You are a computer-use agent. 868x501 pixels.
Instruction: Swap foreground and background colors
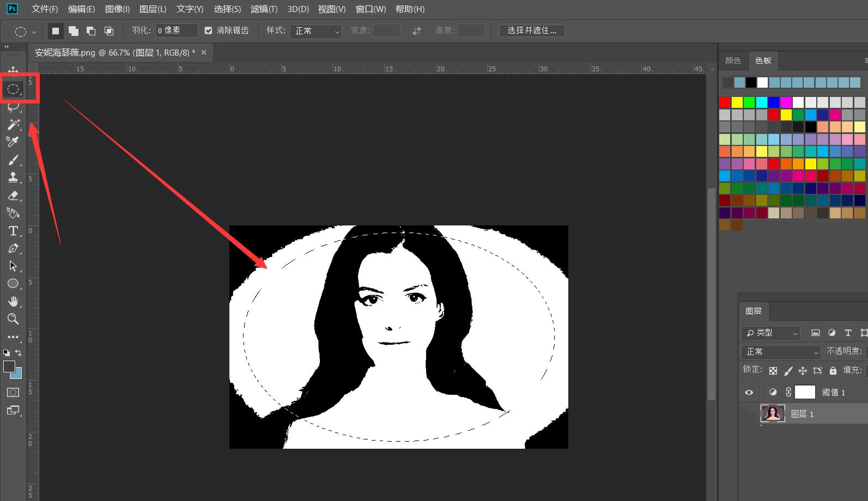19,353
